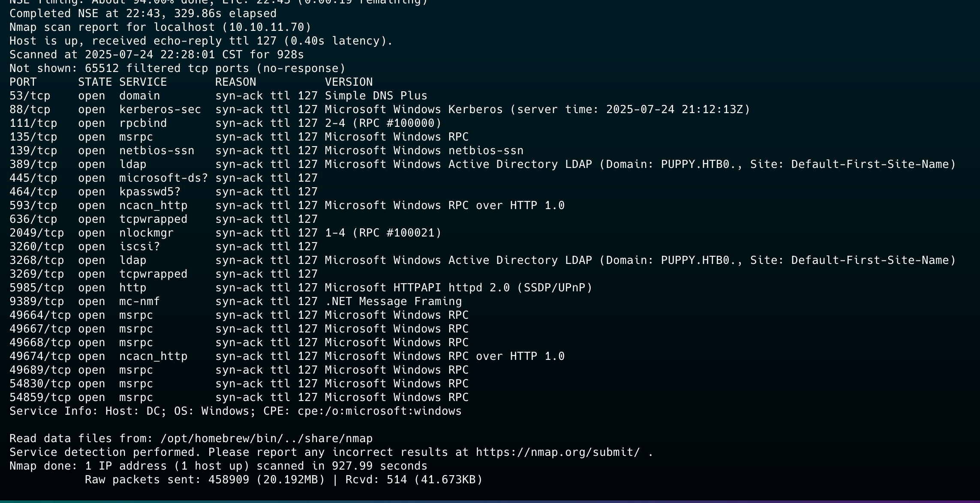Select the text 53/tcp

[30, 96]
